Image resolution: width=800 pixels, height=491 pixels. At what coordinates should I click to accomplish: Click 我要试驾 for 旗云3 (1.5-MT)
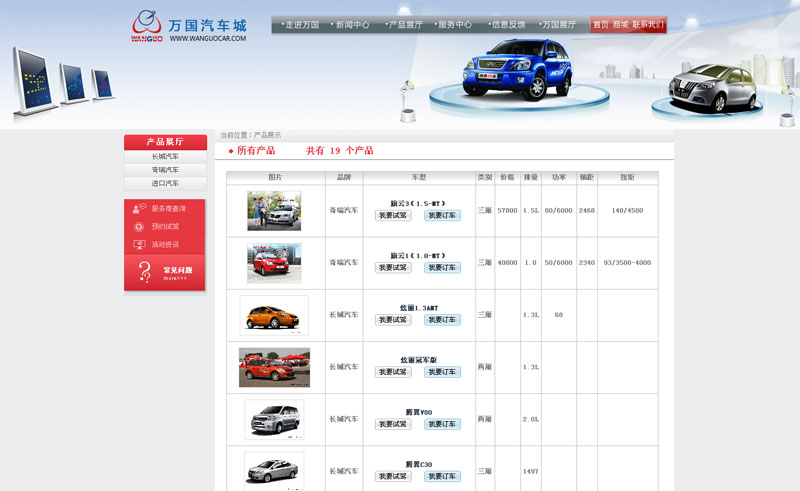[393, 215]
